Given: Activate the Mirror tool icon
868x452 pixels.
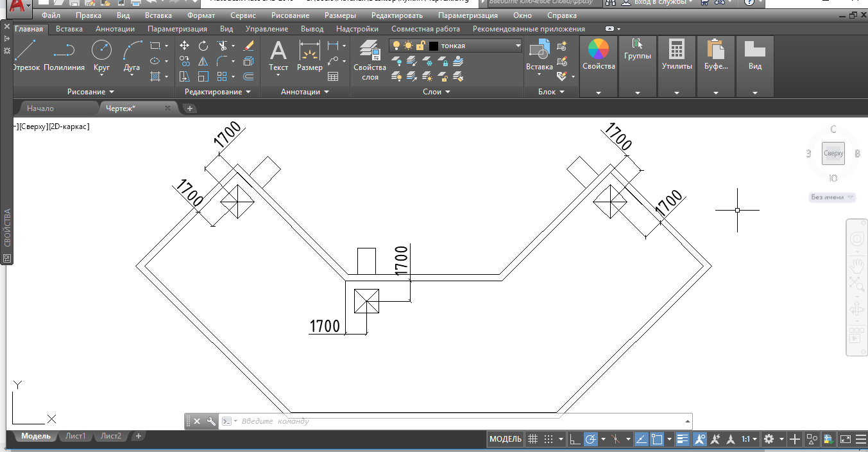Looking at the screenshot, I should pyautogui.click(x=203, y=61).
